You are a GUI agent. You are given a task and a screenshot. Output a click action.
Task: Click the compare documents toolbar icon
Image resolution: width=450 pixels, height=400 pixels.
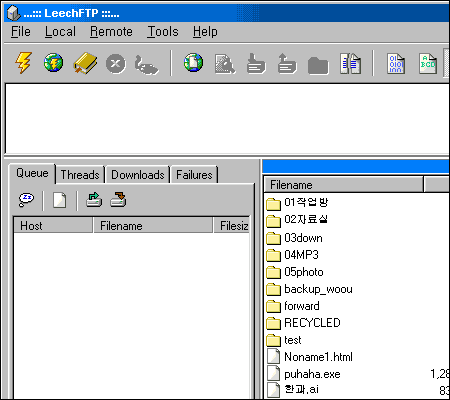(350, 63)
